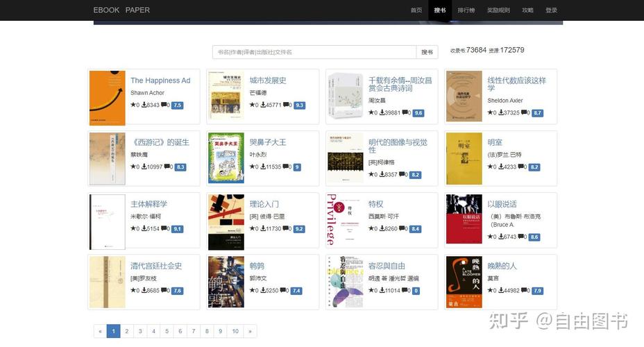The width and height of the screenshot is (644, 347).
Task: Open 千载有余情 book cover image
Action: (x=345, y=96)
